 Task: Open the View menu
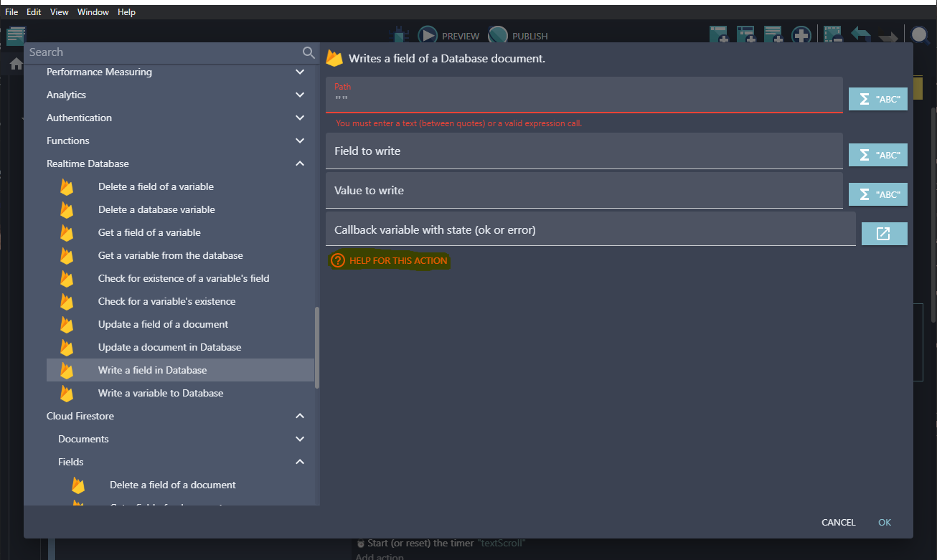(60, 12)
